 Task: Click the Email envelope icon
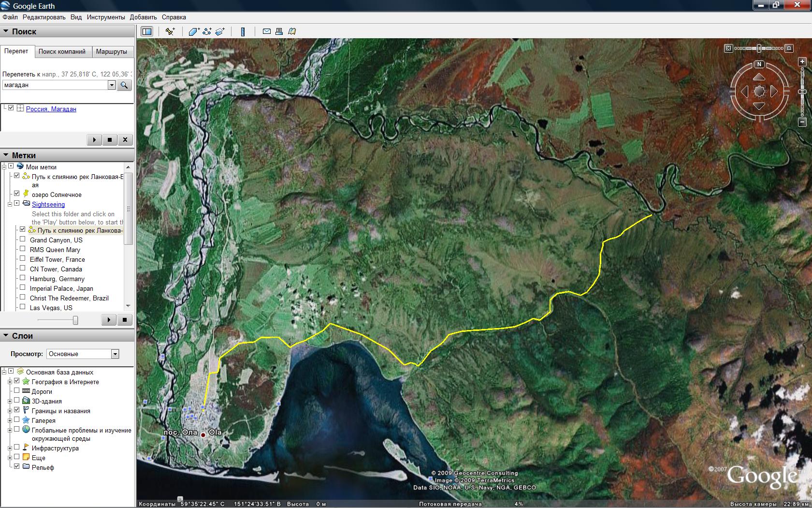click(x=266, y=31)
